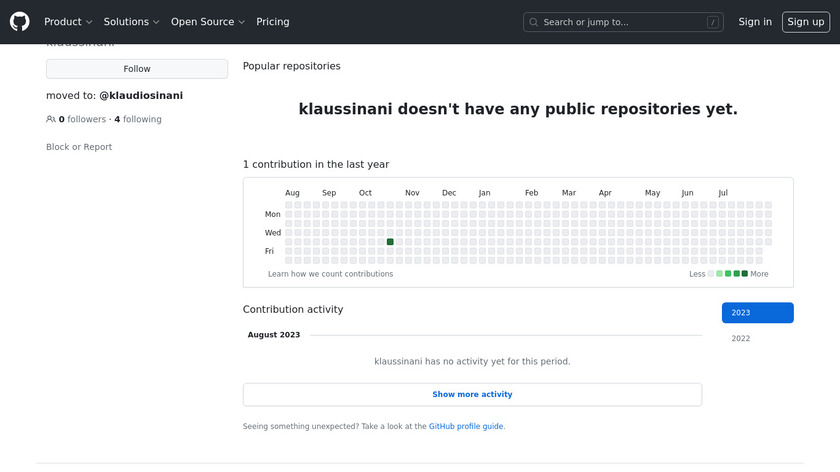The width and height of the screenshot is (840, 472).
Task: Click the darkest green legend swatch
Action: [744, 274]
